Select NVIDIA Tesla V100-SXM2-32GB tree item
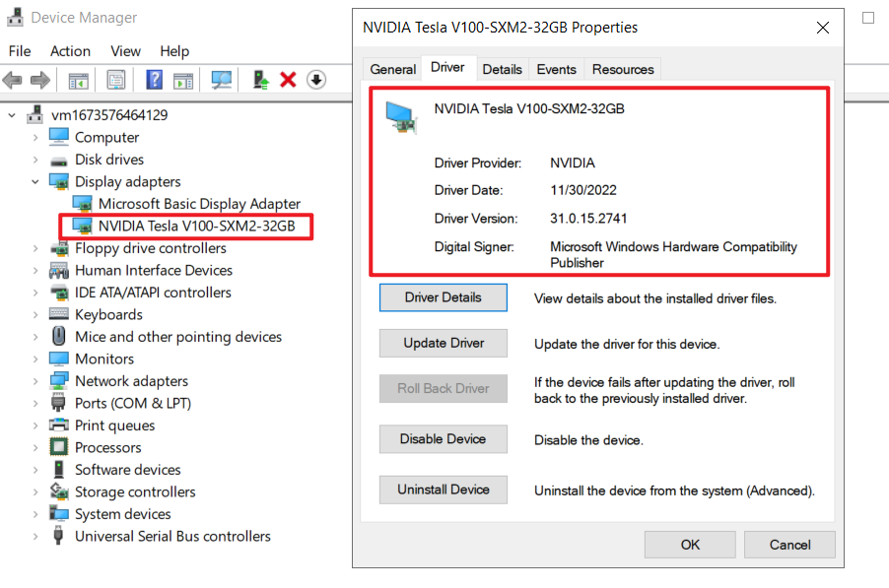 196,226
